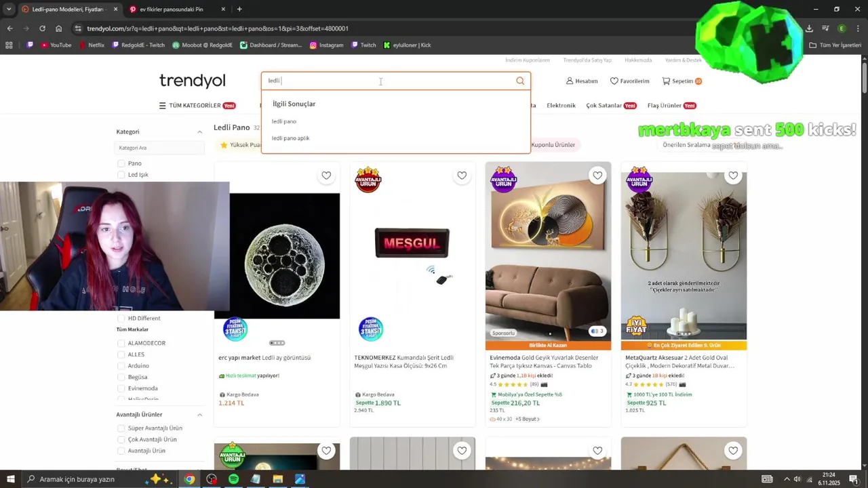Open the notification center icon in taskbar

click(x=854, y=479)
